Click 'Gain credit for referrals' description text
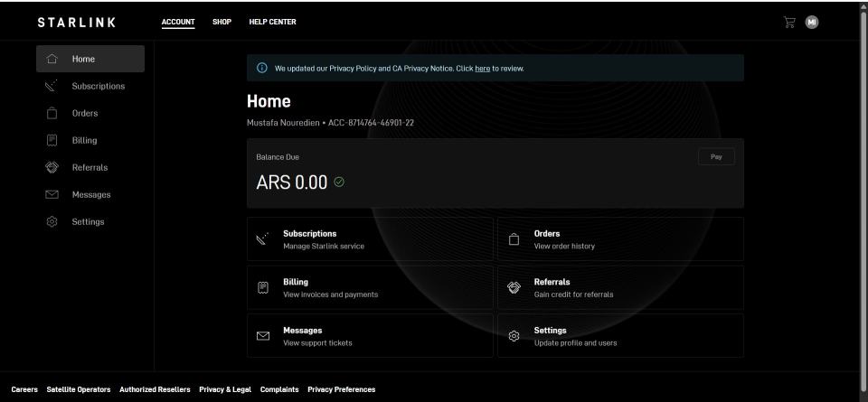Screen dimensions: 868x402 click(x=573, y=294)
